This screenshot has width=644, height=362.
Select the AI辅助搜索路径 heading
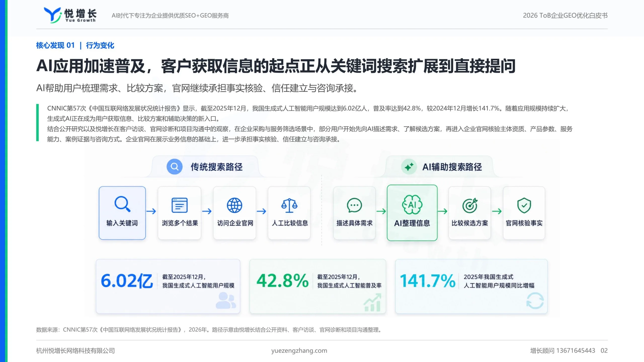[452, 167]
